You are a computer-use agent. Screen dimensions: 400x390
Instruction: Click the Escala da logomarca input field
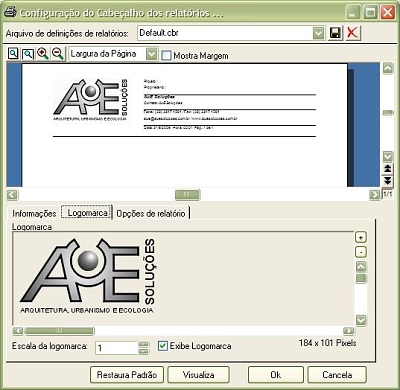116,348
